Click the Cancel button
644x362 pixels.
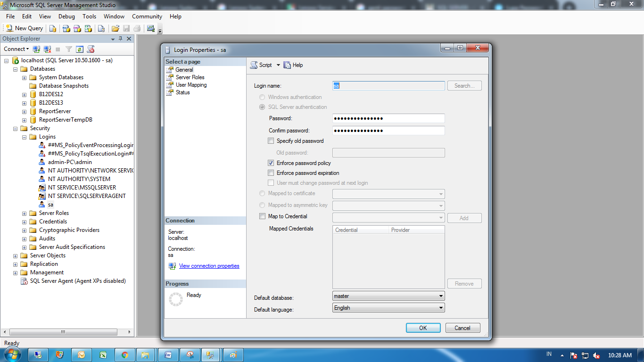pos(462,328)
